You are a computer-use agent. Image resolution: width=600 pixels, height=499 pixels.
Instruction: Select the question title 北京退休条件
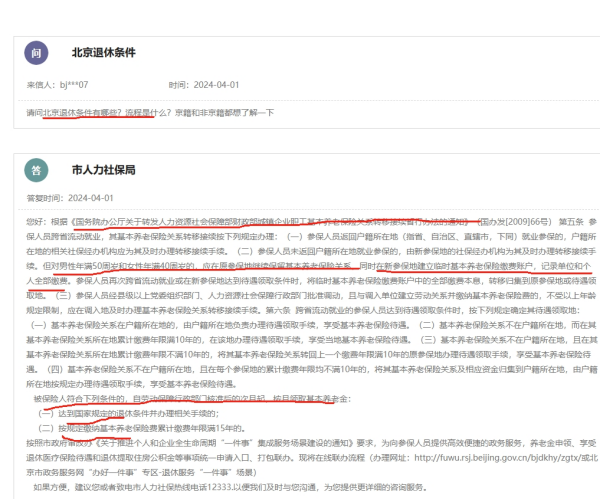pyautogui.click(x=104, y=53)
